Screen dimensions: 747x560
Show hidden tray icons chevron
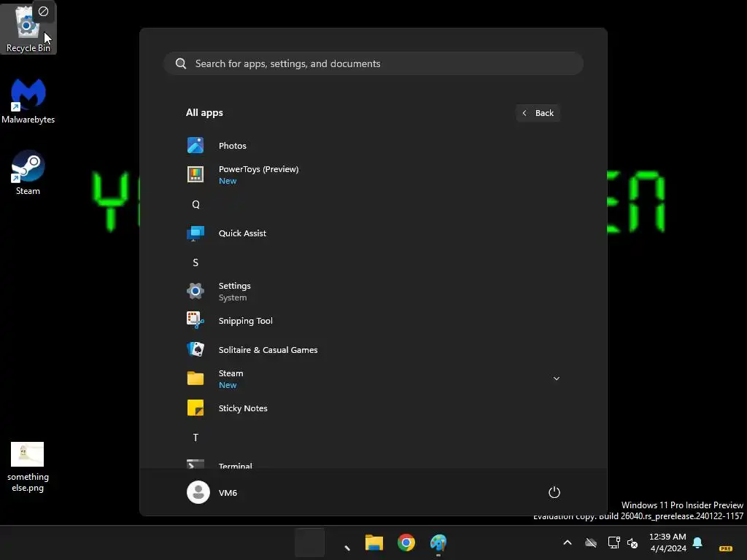(568, 542)
